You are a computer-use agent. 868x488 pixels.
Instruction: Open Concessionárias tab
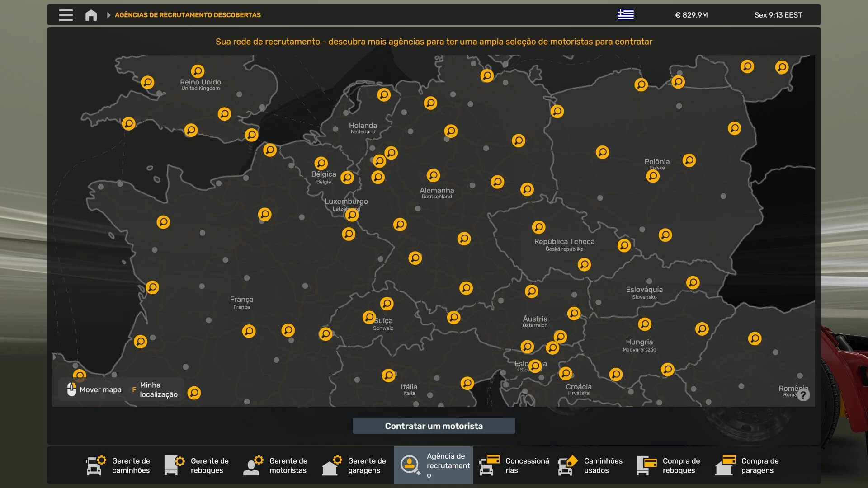[514, 465]
